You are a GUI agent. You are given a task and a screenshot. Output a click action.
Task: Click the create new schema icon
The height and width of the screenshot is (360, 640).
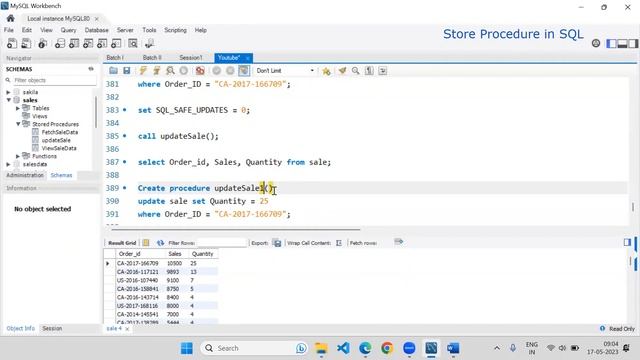click(60, 43)
